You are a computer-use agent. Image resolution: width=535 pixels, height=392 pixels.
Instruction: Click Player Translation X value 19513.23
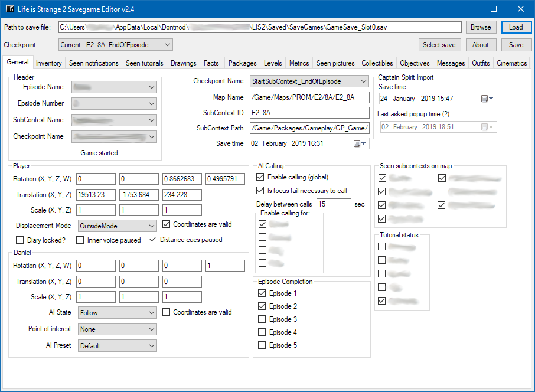click(96, 195)
